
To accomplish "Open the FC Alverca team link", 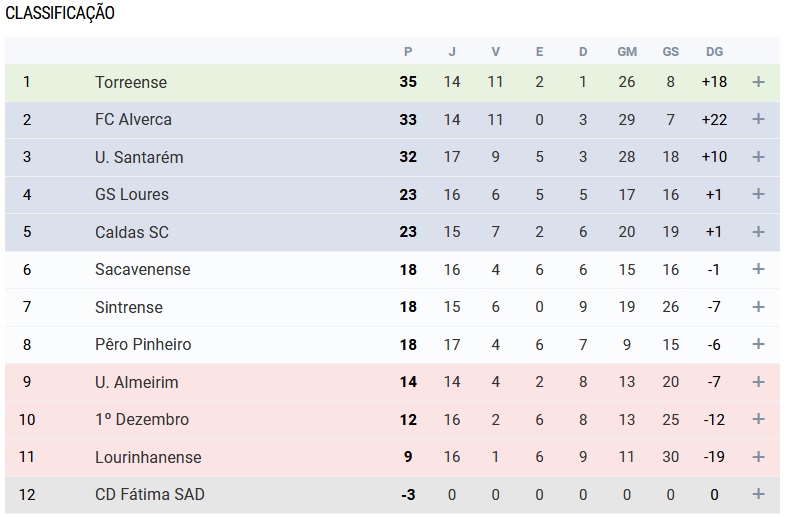I will [133, 119].
